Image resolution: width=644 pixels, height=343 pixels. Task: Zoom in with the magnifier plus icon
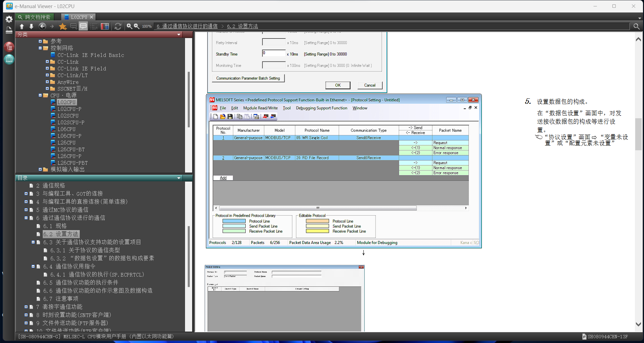pyautogui.click(x=129, y=26)
